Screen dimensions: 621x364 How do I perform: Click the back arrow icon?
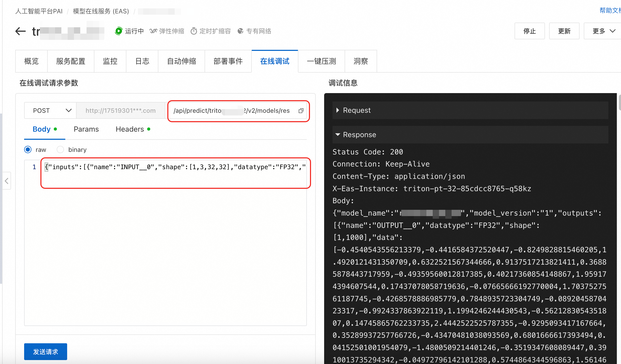(x=20, y=31)
